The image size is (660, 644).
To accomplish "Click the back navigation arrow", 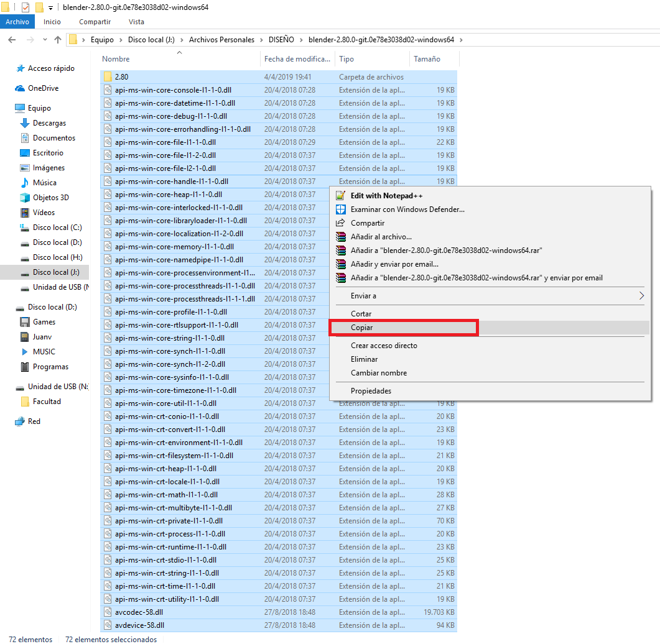I will point(12,40).
